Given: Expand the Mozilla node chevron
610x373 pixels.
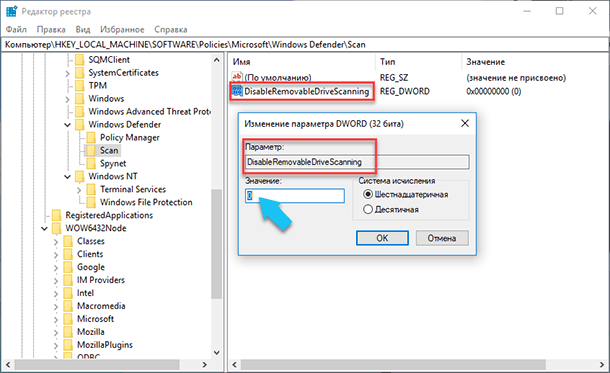Looking at the screenshot, I should (x=56, y=333).
